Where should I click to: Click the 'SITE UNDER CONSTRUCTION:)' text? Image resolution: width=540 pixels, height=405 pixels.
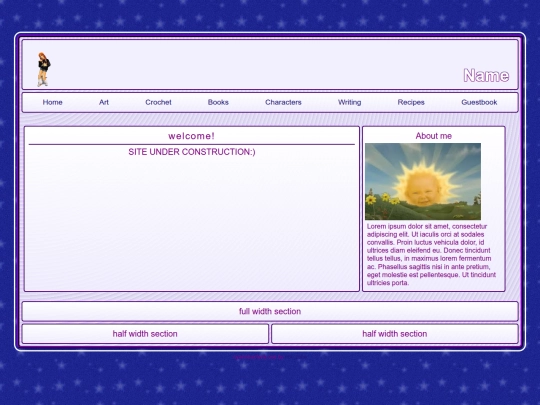click(192, 152)
